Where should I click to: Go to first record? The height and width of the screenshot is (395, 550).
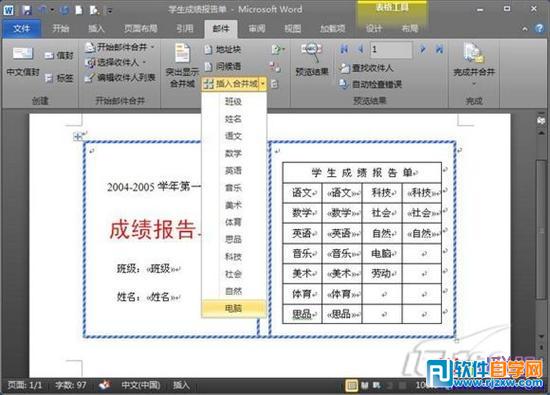pos(344,49)
